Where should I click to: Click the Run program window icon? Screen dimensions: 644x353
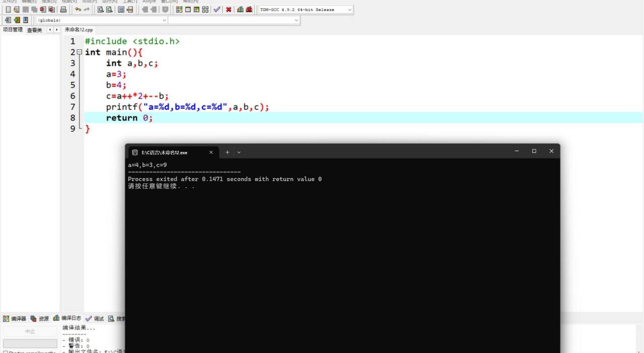(188, 10)
